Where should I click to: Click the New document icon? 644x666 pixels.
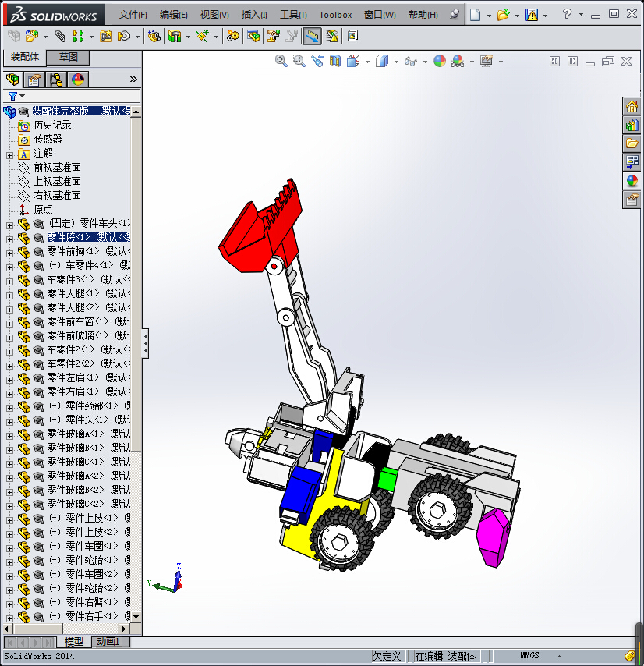[x=475, y=15]
